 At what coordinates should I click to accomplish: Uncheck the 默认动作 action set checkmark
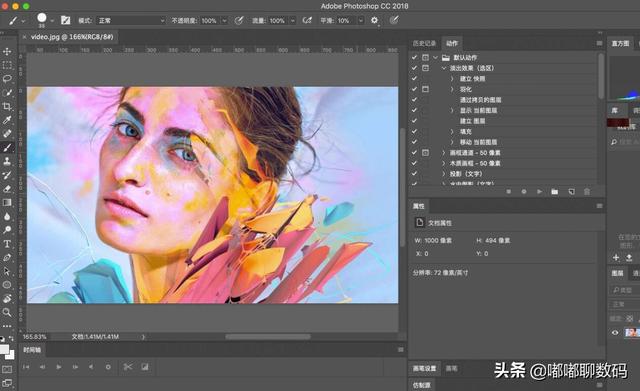pyautogui.click(x=414, y=58)
